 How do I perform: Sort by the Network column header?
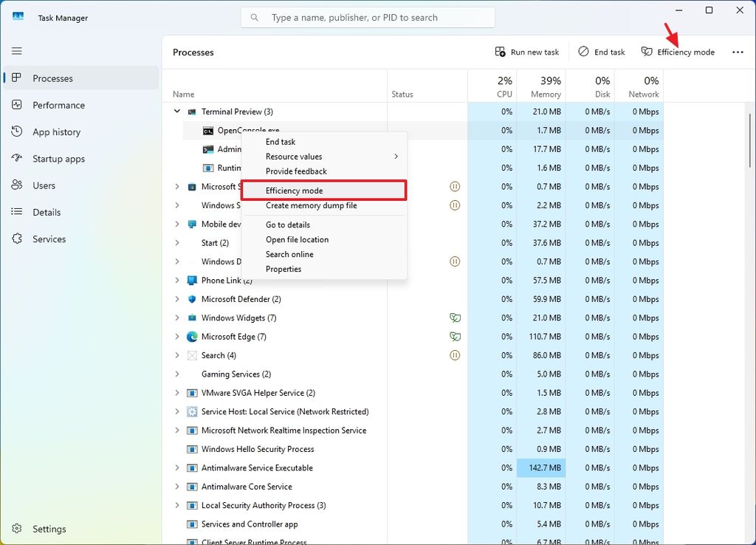(x=639, y=86)
